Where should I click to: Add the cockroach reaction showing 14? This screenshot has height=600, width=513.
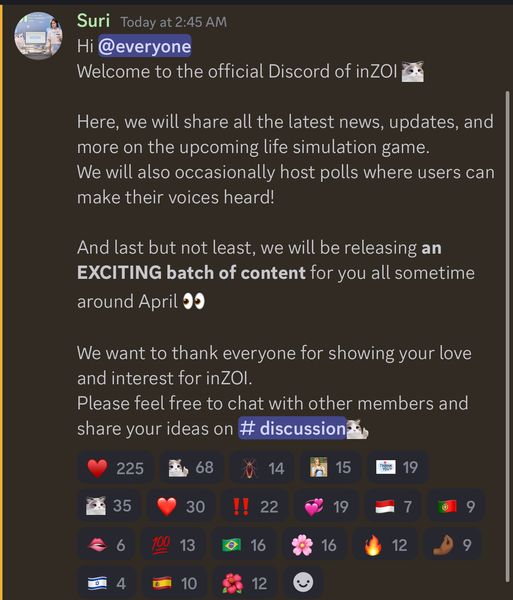tap(262, 468)
